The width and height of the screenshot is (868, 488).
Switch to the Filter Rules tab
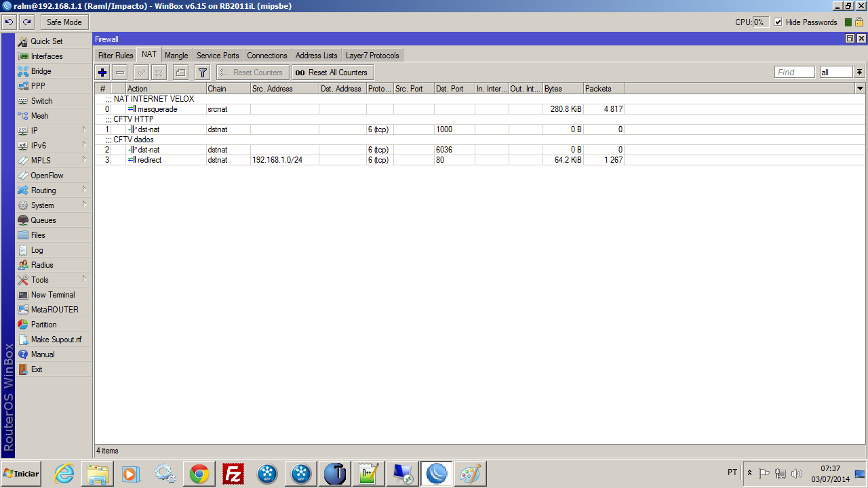point(115,56)
